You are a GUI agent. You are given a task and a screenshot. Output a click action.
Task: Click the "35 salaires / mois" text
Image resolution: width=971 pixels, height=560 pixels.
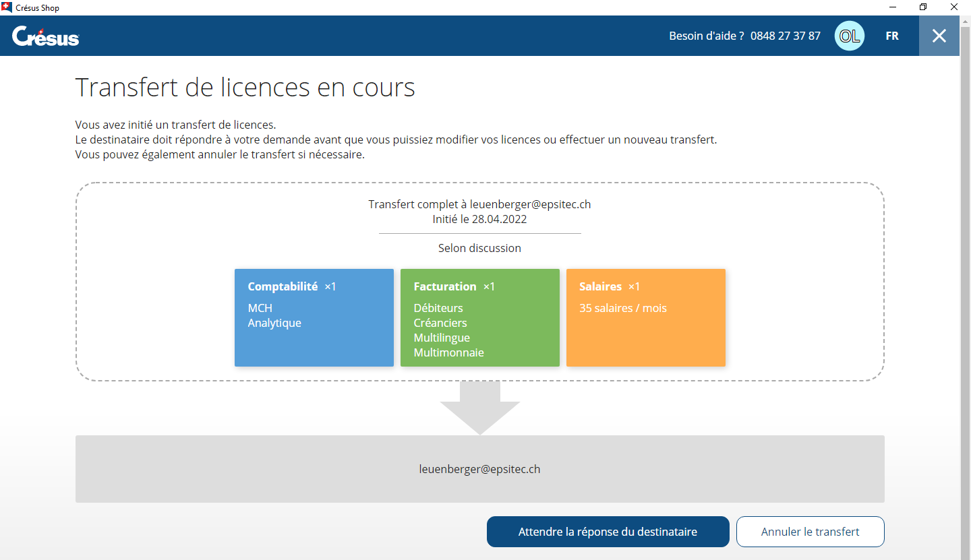tap(623, 308)
